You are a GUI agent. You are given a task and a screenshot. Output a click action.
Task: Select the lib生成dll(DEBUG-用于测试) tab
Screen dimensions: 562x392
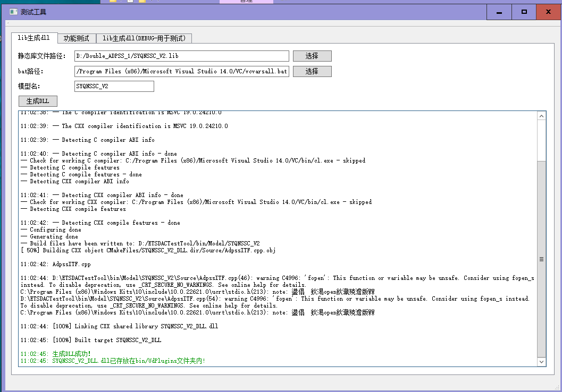pos(144,38)
